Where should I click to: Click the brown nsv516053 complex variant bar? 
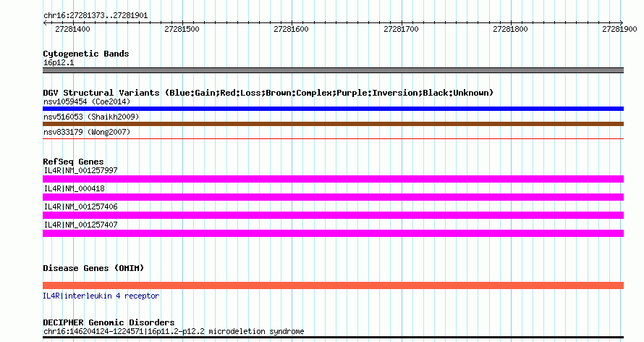333,124
